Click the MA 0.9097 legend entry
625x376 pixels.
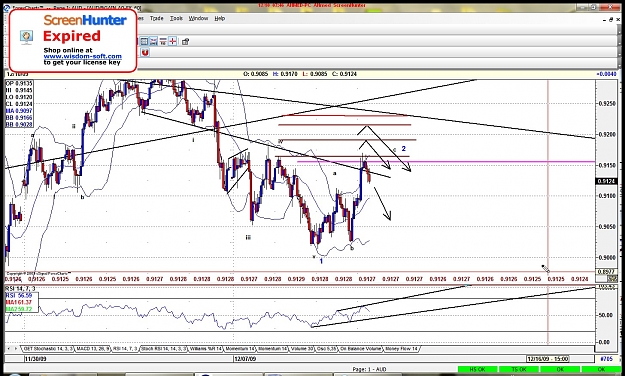pyautogui.click(x=19, y=110)
